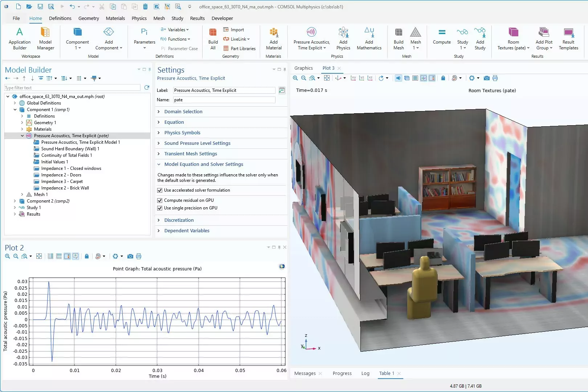This screenshot has height=392, width=588.
Task: Open the Results ribbon tab
Action: 197,18
